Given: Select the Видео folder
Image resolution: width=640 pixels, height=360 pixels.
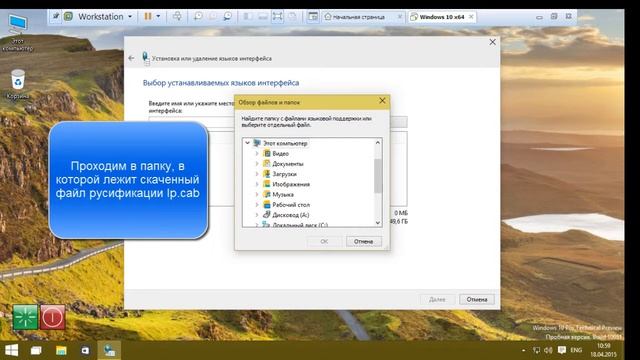Looking at the screenshot, I should (x=280, y=153).
